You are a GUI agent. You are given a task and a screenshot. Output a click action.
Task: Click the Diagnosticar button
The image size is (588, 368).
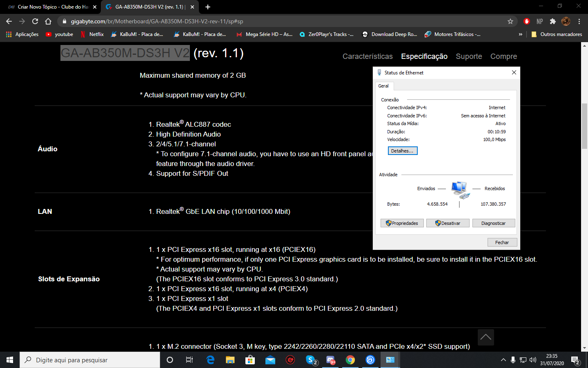click(493, 223)
